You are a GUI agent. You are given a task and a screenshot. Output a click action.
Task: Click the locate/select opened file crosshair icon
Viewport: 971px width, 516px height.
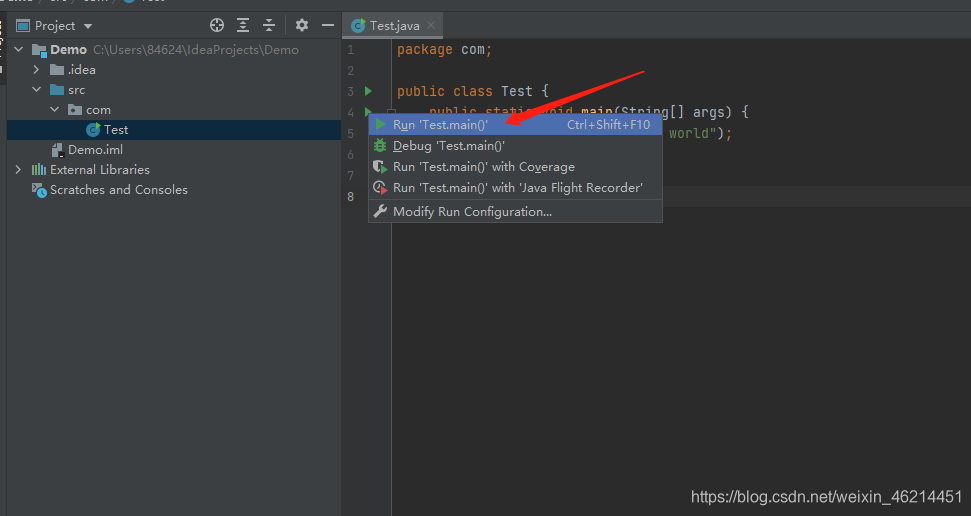tap(217, 25)
